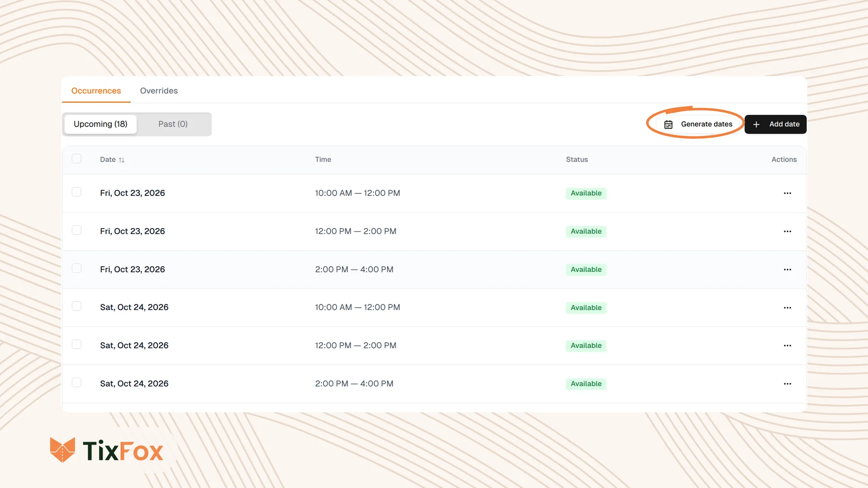Switch to the Past (0) list
Image resolution: width=868 pixels, height=488 pixels.
173,124
